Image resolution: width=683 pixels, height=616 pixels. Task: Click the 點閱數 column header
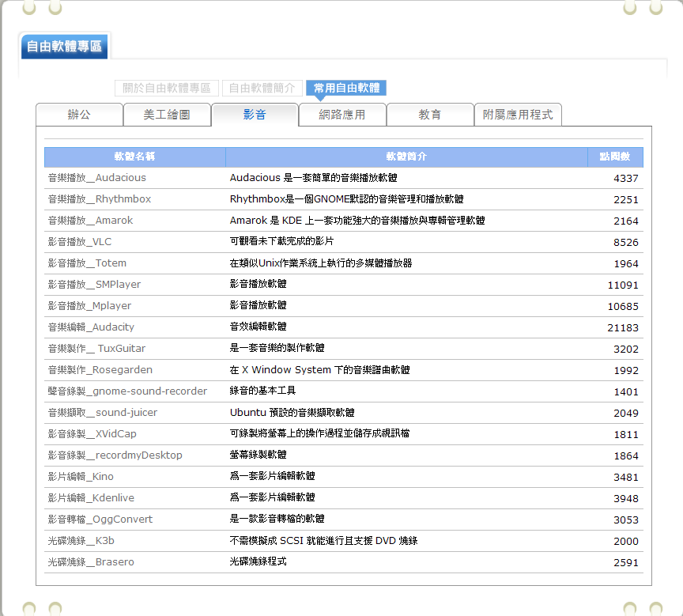615,157
